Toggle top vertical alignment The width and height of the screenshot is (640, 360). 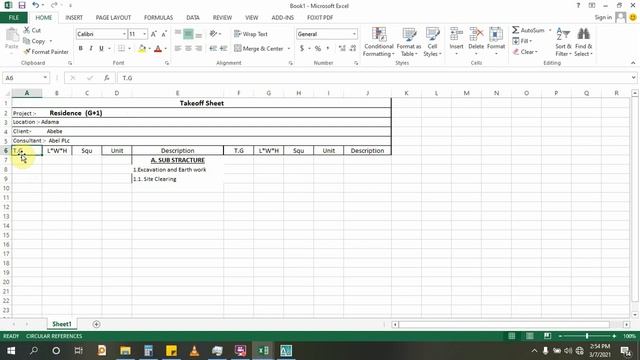click(178, 34)
